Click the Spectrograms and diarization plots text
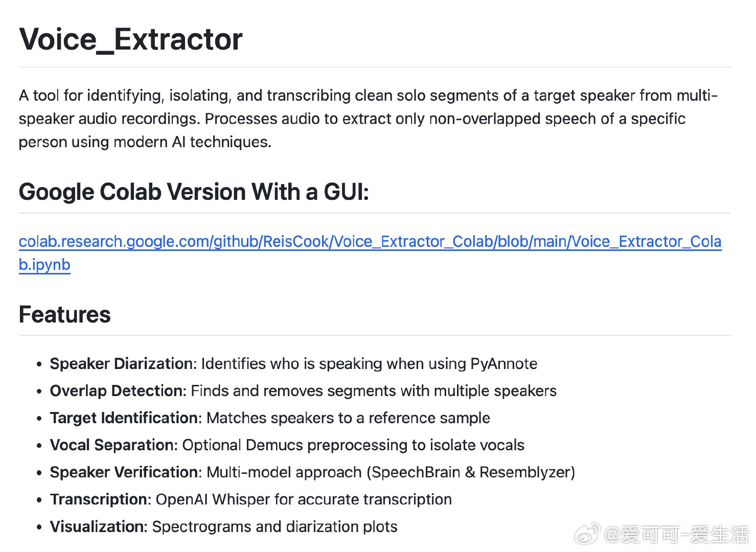Viewport: 756px width, 552px height. [x=274, y=526]
